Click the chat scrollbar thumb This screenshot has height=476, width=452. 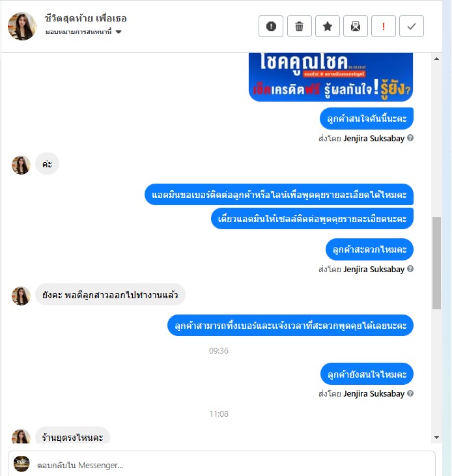(436, 263)
